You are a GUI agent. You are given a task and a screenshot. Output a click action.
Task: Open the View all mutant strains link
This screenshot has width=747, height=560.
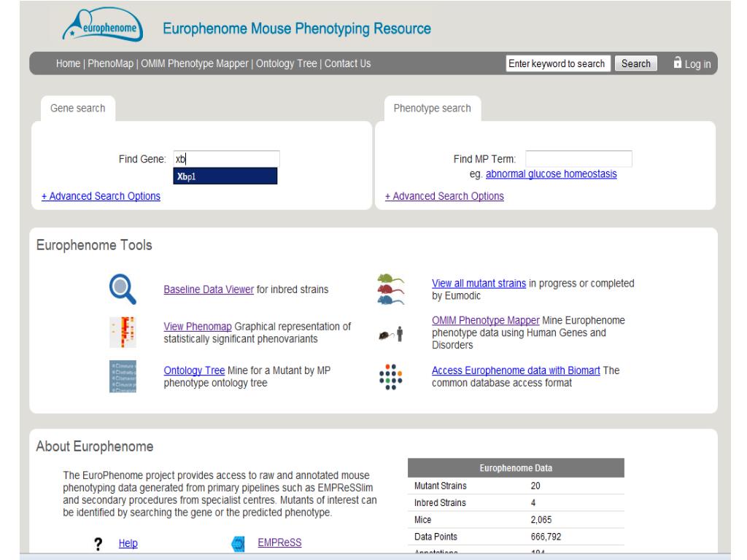pyautogui.click(x=479, y=284)
